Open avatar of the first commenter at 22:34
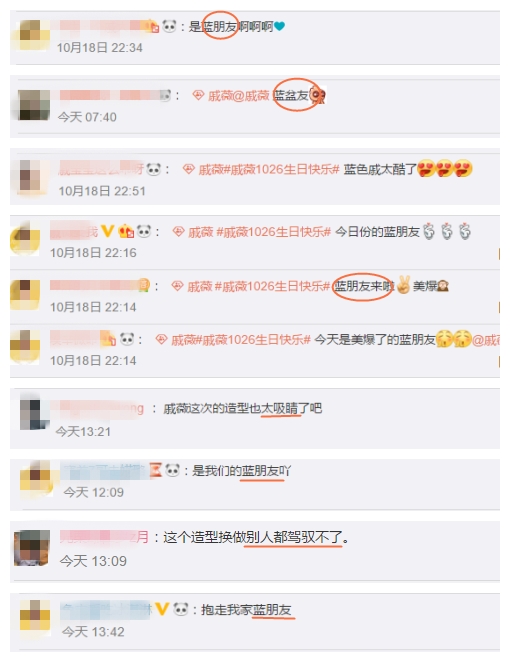 pos(32,35)
